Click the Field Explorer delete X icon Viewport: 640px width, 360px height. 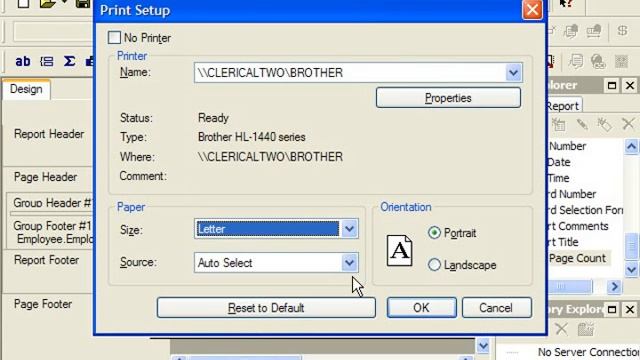click(x=628, y=123)
